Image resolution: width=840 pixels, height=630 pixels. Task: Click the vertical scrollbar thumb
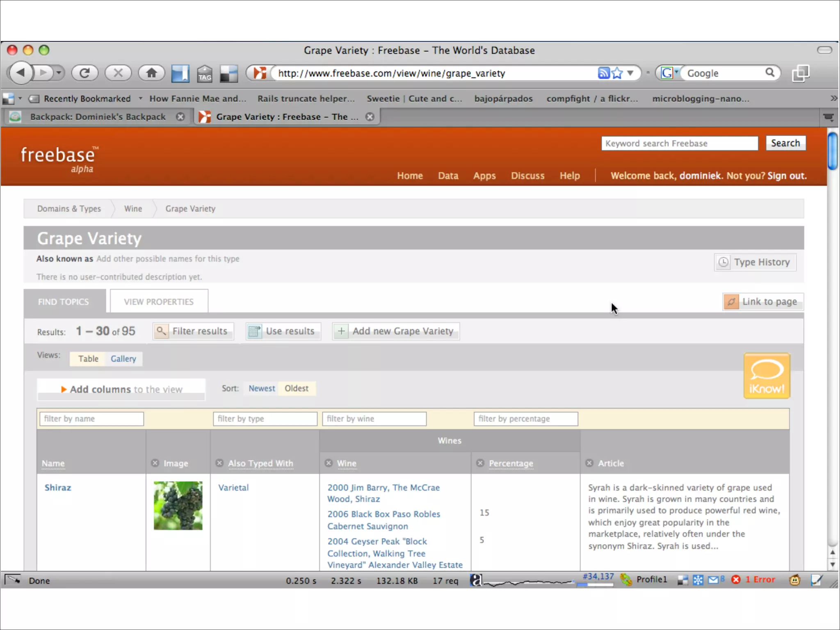[x=832, y=151]
